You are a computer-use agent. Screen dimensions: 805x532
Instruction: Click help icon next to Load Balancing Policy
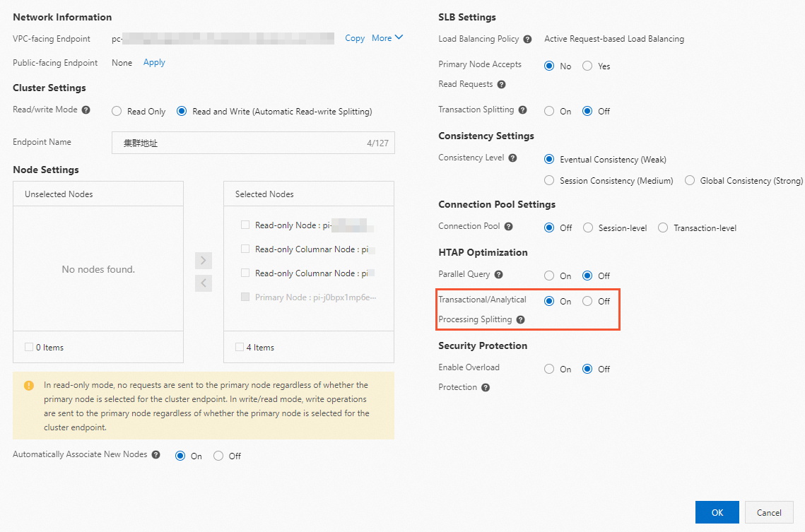pos(527,39)
